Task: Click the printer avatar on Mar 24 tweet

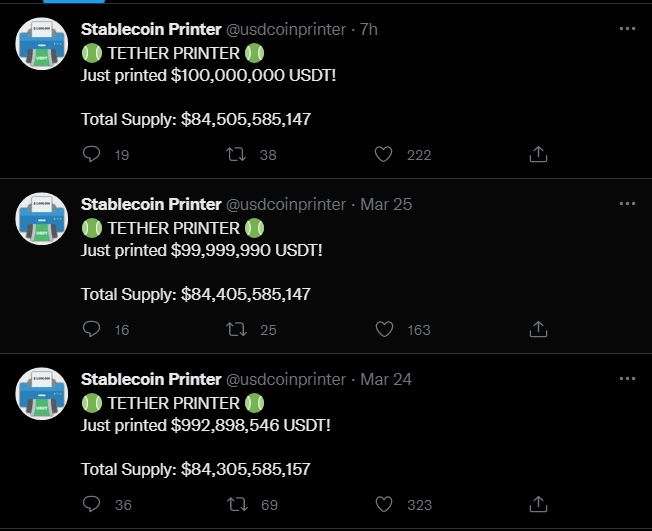Action: coord(42,394)
